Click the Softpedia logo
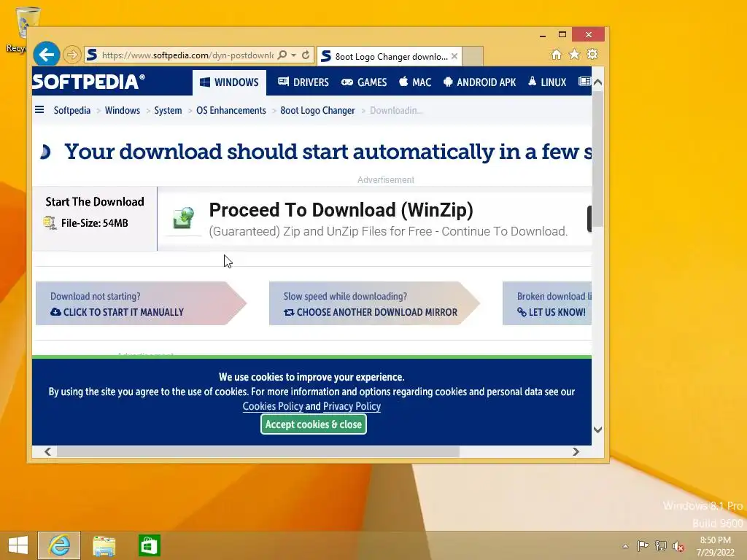 tap(88, 82)
